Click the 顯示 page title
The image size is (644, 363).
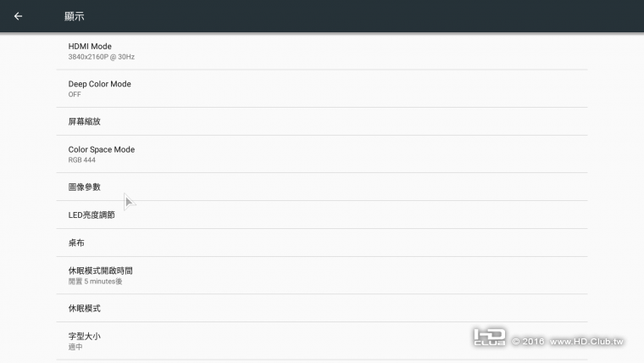coord(75,17)
